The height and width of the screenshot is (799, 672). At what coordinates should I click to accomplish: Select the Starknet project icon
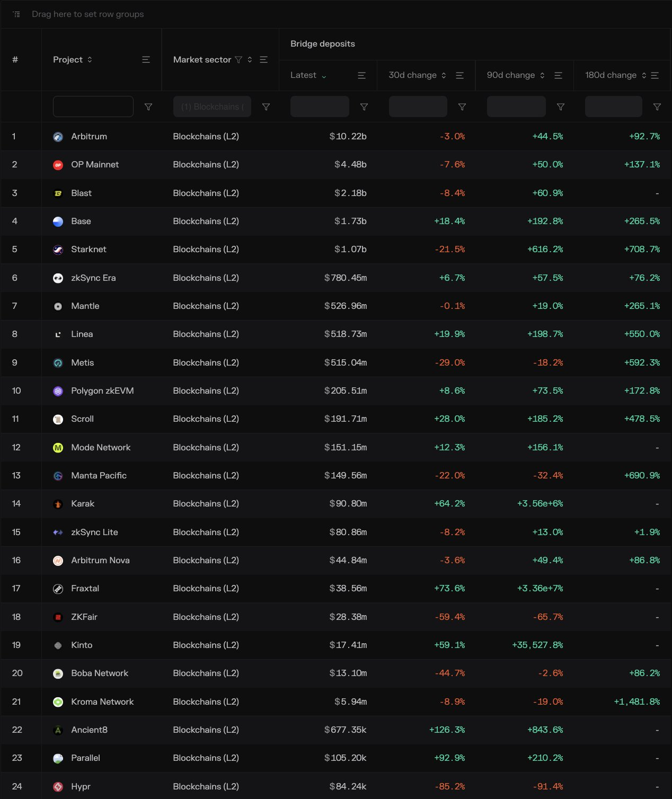[58, 250]
